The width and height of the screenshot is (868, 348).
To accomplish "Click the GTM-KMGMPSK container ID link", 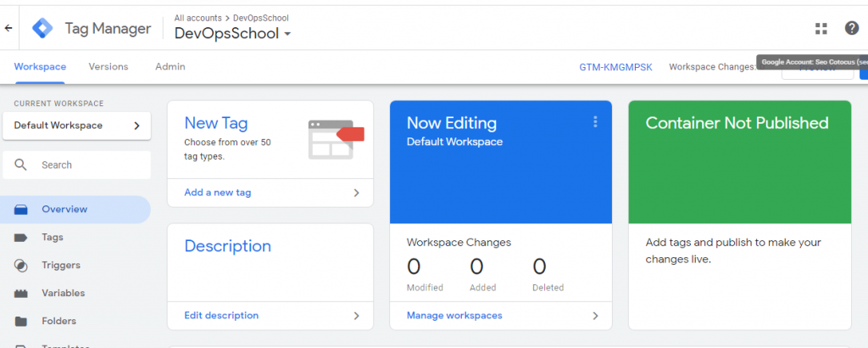I will point(615,67).
